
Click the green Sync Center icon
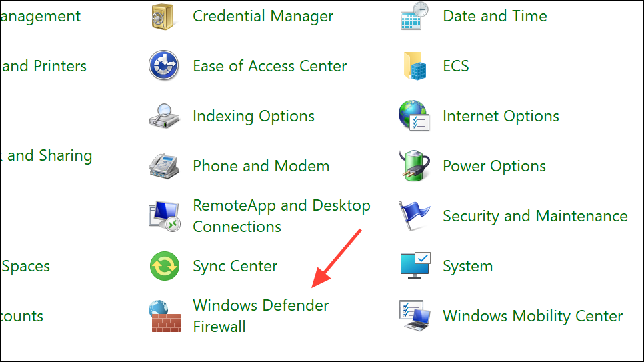(164, 266)
